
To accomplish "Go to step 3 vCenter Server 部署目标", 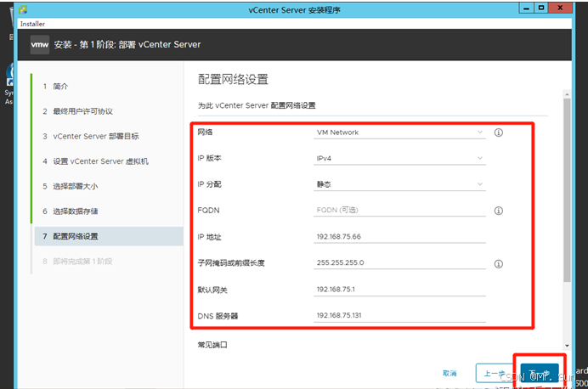I will 91,137.
